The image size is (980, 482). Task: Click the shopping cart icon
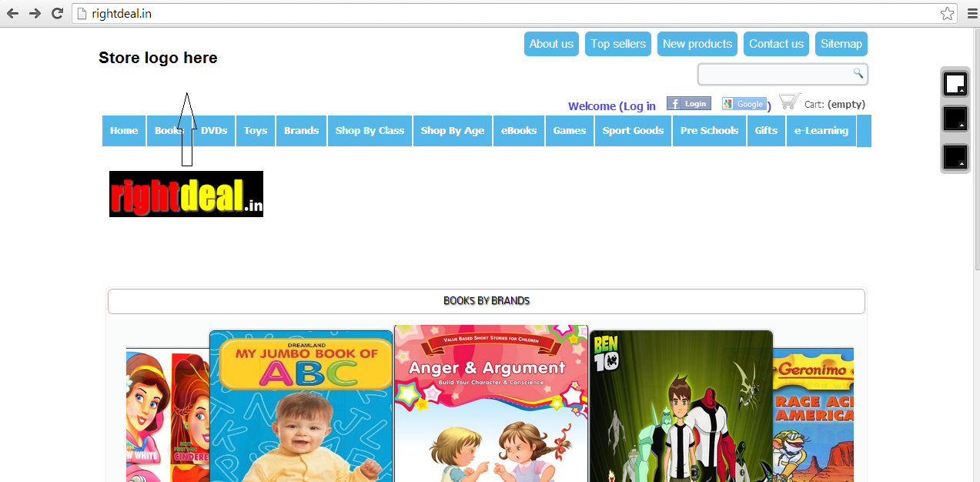[x=790, y=101]
